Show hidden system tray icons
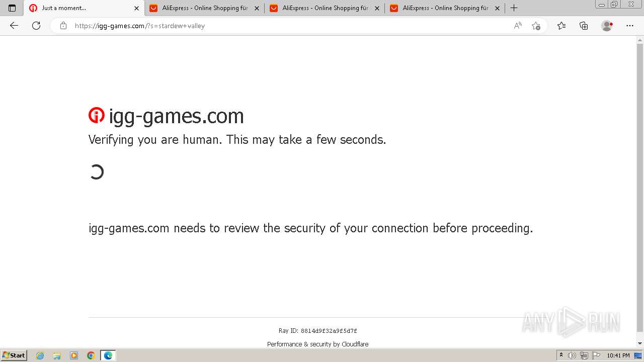The width and height of the screenshot is (644, 362). point(561,355)
